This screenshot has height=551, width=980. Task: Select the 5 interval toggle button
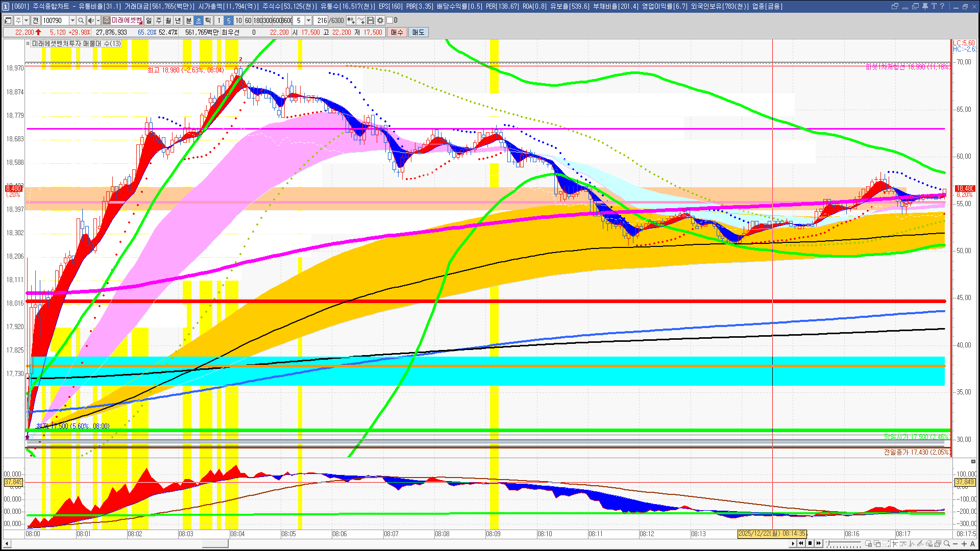pos(229,20)
